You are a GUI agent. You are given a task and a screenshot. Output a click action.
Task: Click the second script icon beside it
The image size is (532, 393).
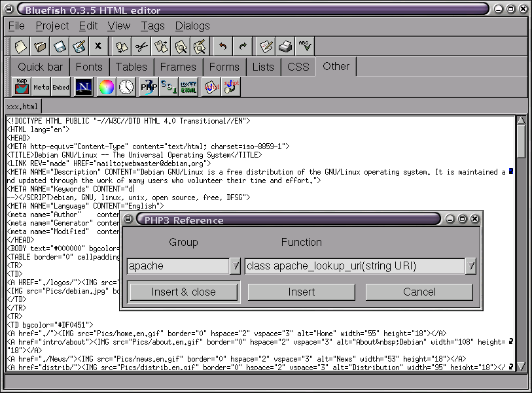(x=231, y=87)
